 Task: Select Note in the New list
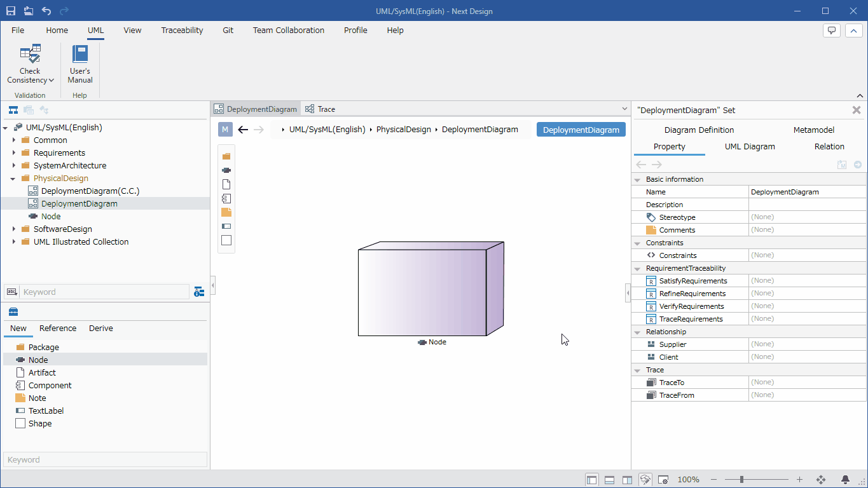pos(38,398)
